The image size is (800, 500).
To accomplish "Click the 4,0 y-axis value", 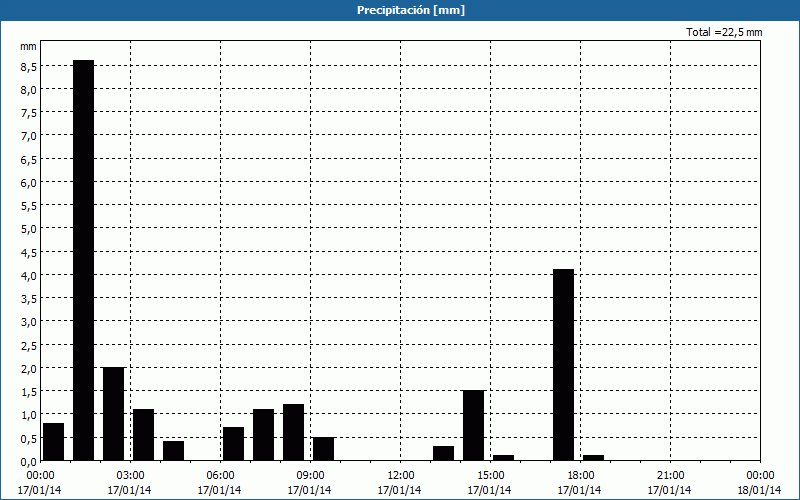I will click(28, 275).
